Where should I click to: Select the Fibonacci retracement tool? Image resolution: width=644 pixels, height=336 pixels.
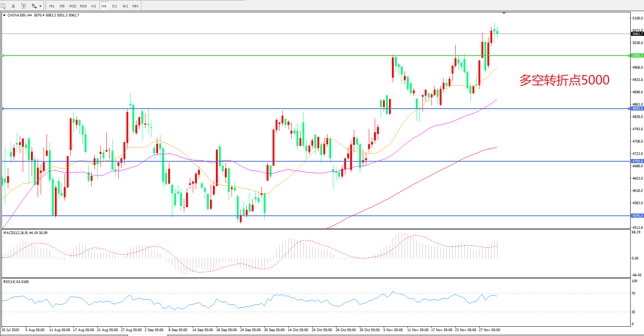tap(3, 6)
